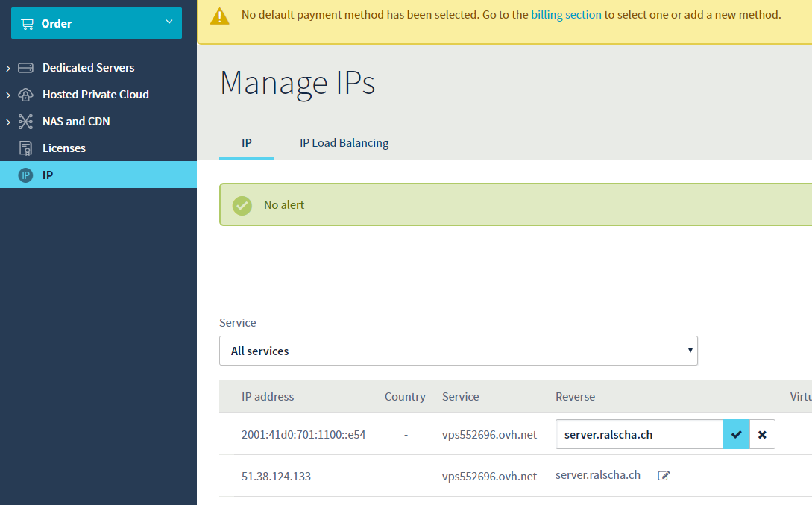Edit reverse for 51.38.124.133 with pencil icon
Screen dimensions: 812x505
click(x=664, y=476)
